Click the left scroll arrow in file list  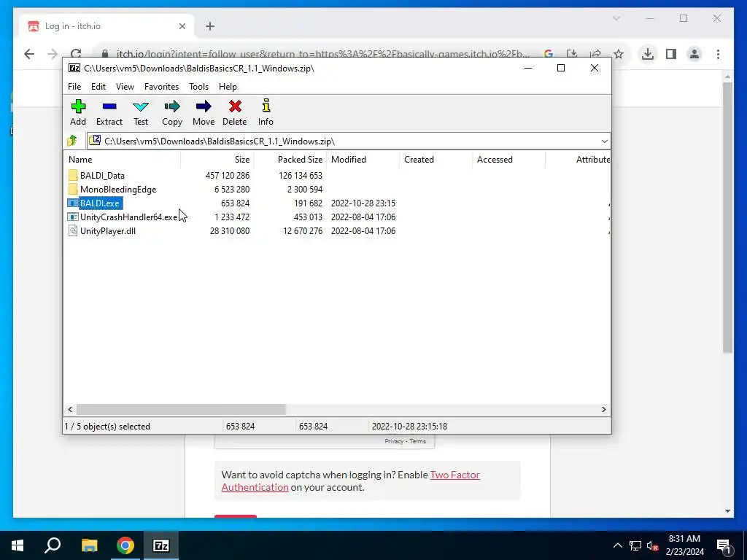tap(70, 410)
